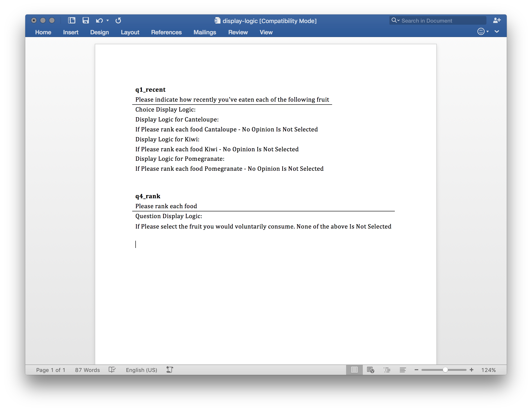Open language settings via English (US)

141,370
